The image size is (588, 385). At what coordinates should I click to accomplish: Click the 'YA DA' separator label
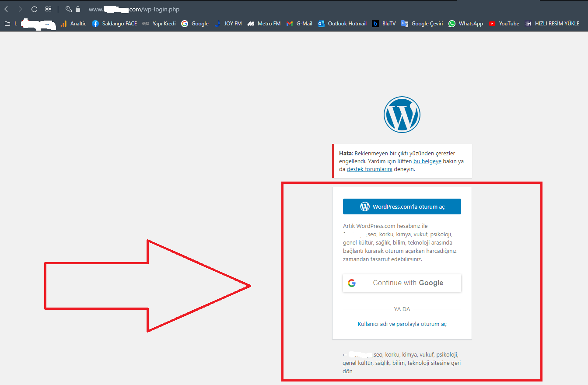(x=402, y=309)
